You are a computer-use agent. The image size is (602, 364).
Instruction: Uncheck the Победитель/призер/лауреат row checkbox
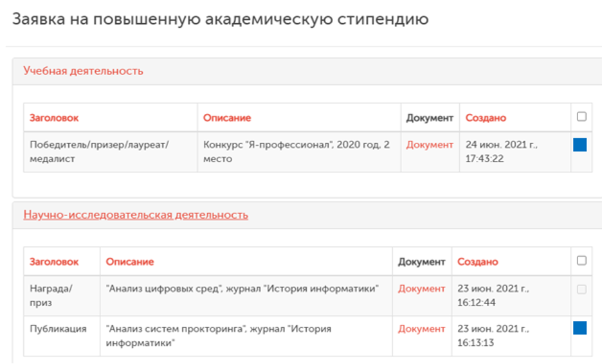coord(579,145)
